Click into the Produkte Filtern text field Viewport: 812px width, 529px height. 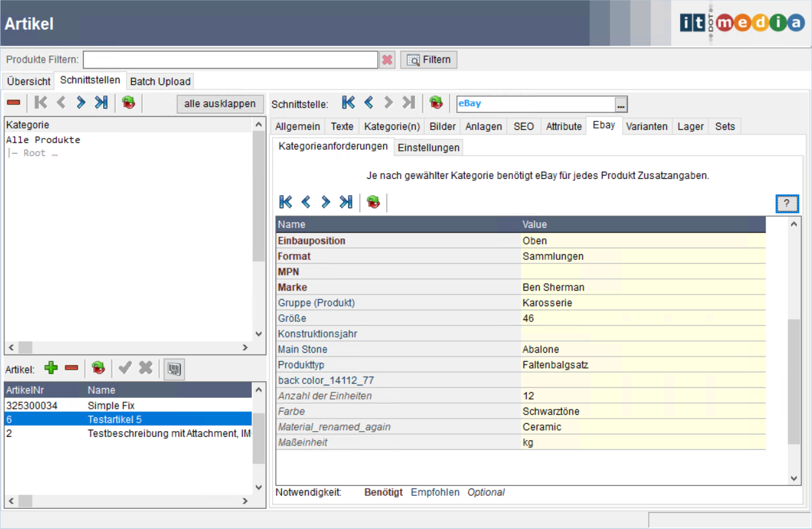coord(230,60)
